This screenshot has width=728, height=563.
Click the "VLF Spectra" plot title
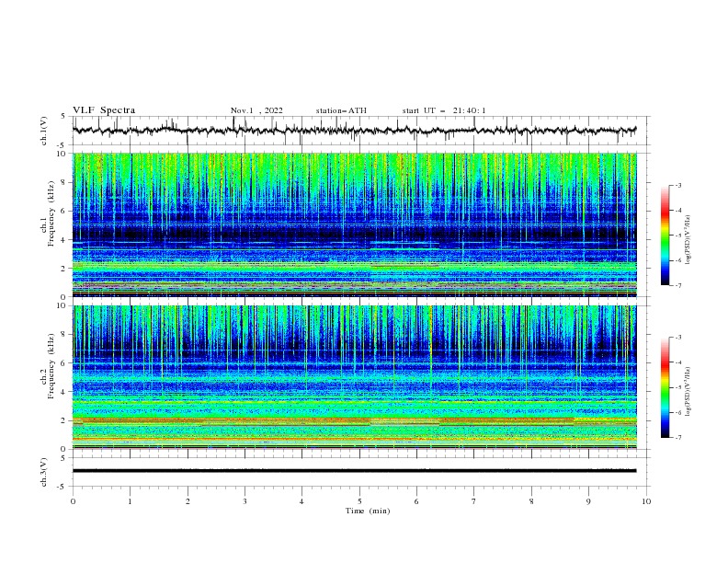(104, 110)
